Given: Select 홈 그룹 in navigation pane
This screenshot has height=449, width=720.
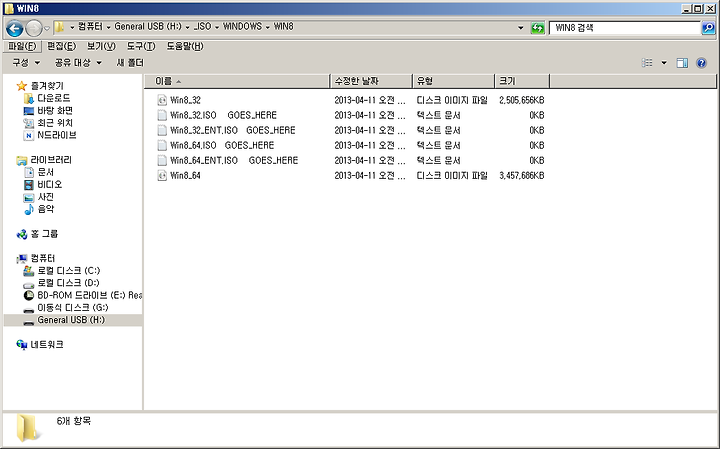Looking at the screenshot, I should tap(45, 234).
